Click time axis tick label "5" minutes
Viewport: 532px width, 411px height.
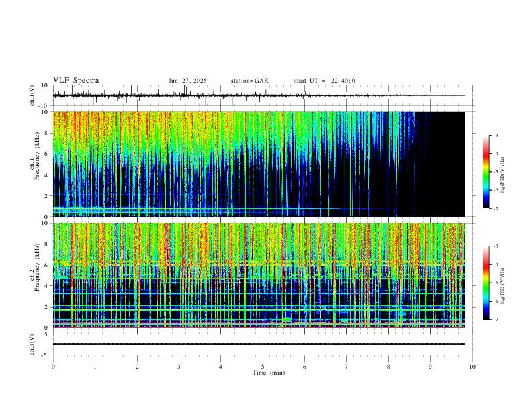263,367
